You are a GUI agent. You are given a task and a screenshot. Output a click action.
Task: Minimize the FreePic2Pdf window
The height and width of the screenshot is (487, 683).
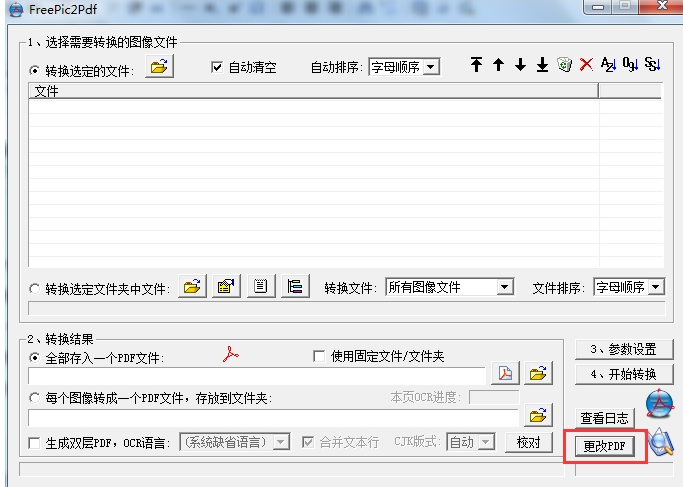[598, 7]
